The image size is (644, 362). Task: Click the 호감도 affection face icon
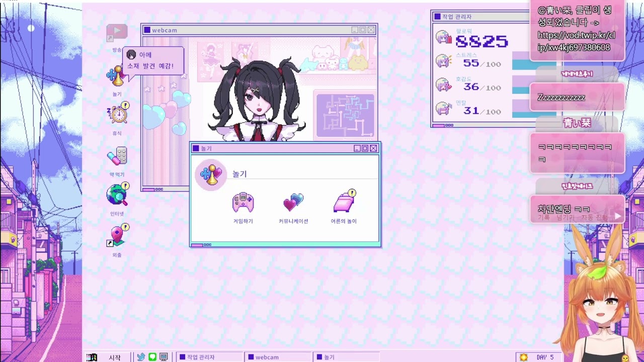point(443,84)
